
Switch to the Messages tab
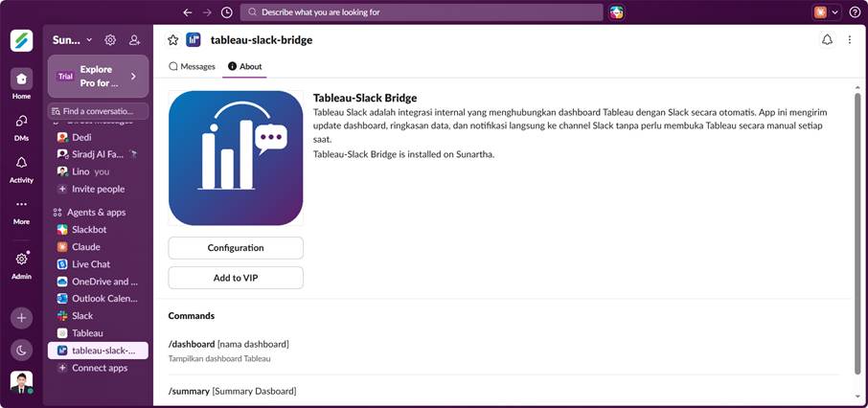[192, 66]
